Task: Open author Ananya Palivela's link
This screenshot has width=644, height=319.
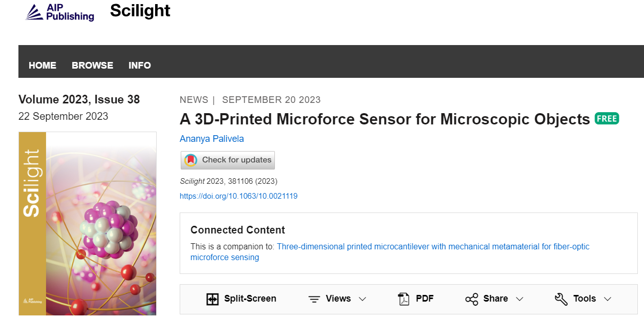Action: [212, 139]
